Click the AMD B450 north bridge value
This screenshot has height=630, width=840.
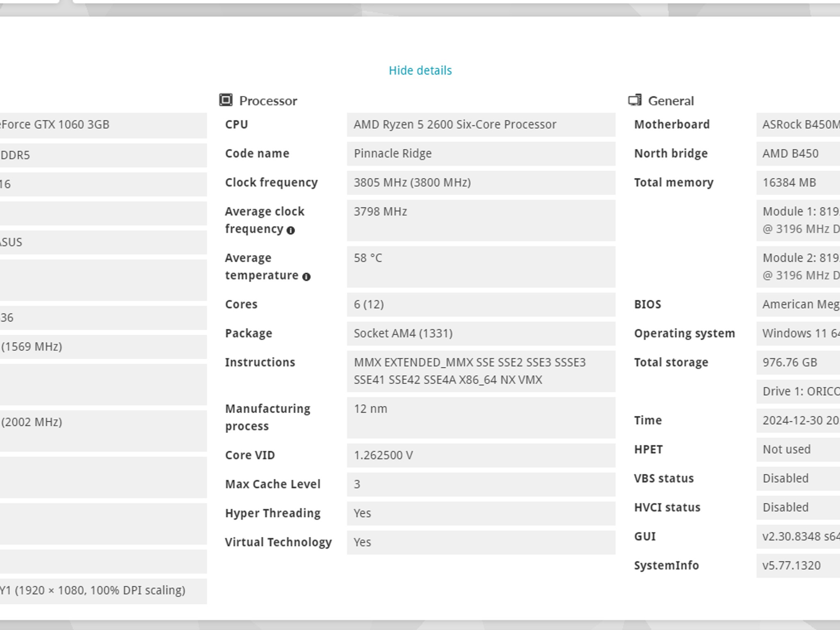pos(790,153)
